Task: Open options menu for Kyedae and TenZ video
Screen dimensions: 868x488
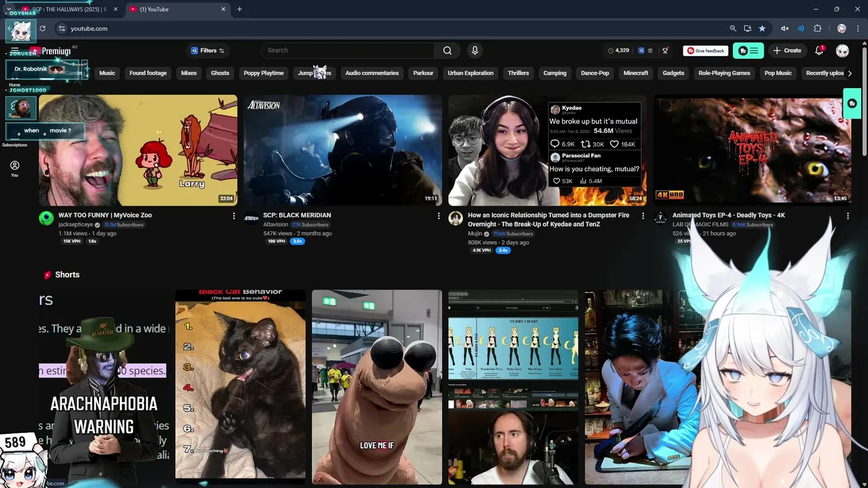Action: pos(643,216)
